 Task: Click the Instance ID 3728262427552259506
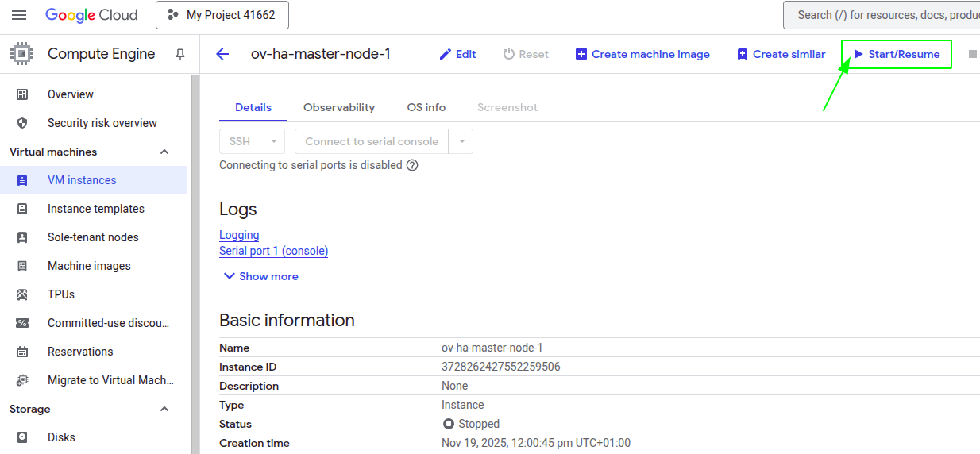501,367
